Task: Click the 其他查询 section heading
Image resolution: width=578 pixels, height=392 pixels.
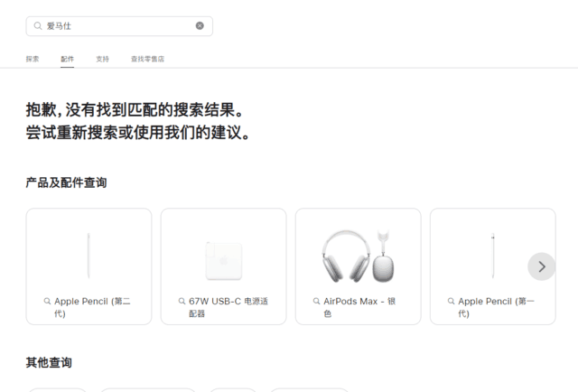Action: pos(49,362)
